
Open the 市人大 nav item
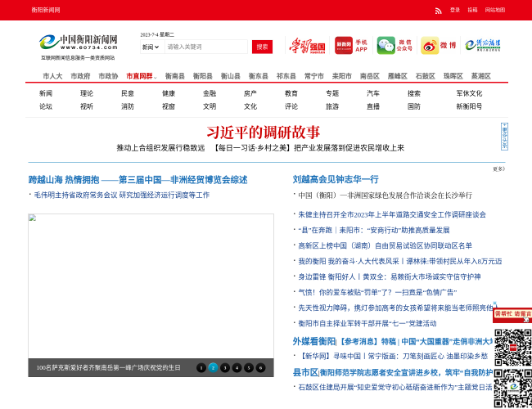pyautogui.click(x=52, y=76)
